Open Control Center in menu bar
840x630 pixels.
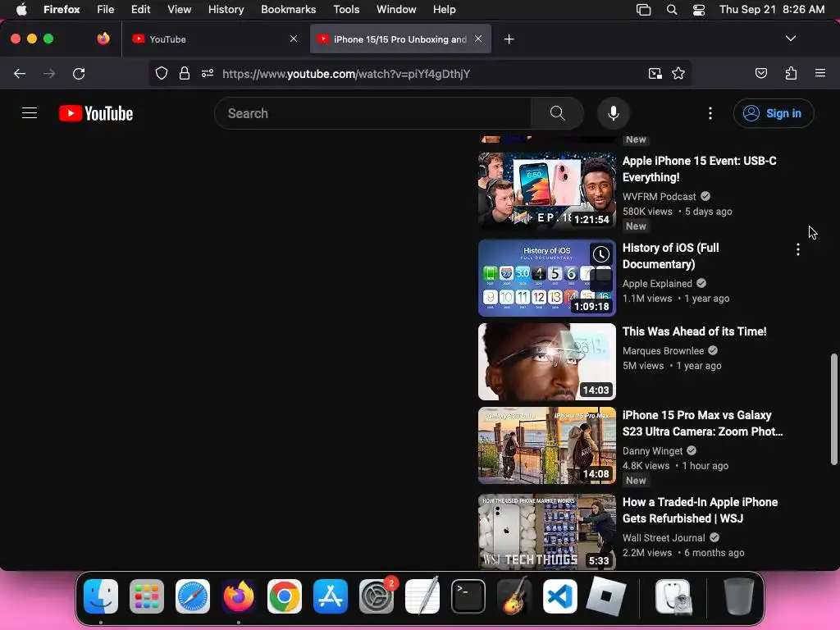(x=699, y=9)
